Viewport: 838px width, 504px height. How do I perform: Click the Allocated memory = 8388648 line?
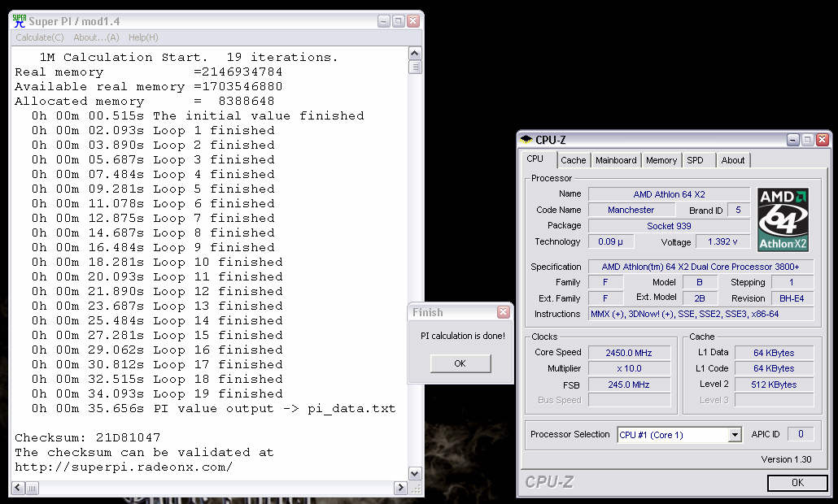click(x=144, y=102)
